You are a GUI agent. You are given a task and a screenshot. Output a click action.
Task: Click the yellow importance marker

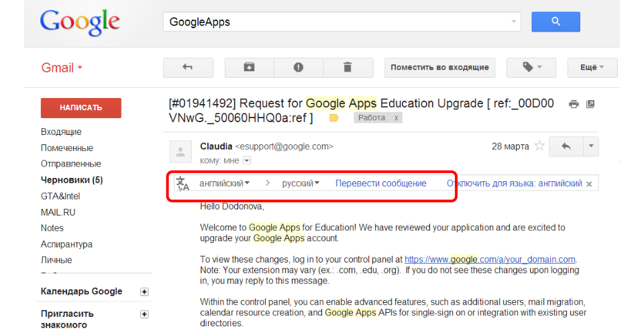coord(334,118)
